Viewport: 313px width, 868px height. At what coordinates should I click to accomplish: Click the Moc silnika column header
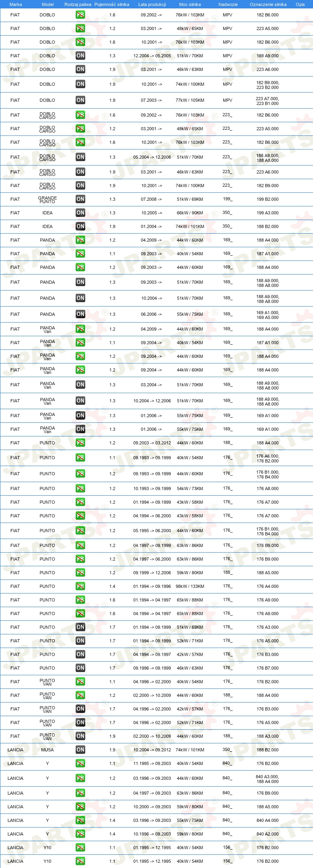190,4
